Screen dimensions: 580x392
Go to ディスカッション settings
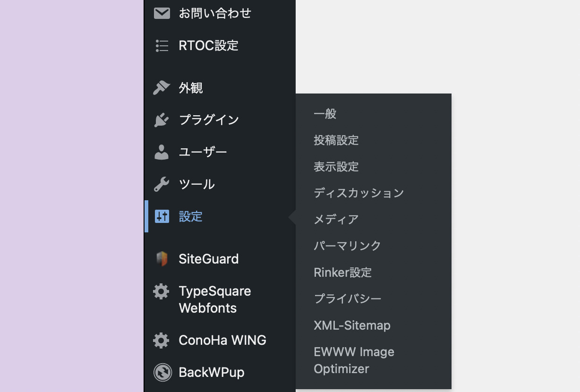[359, 193]
